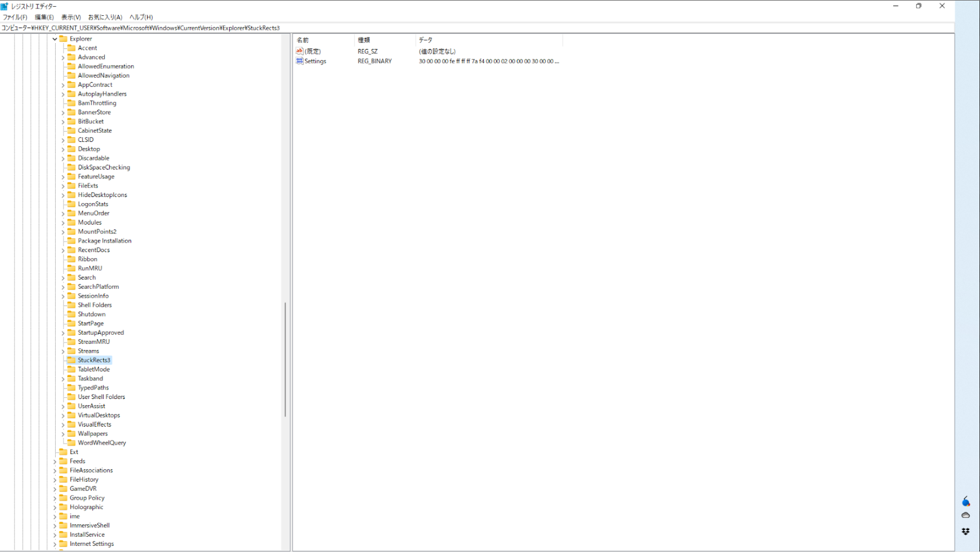Expand the AppContract key
The image size is (980, 552).
[63, 85]
